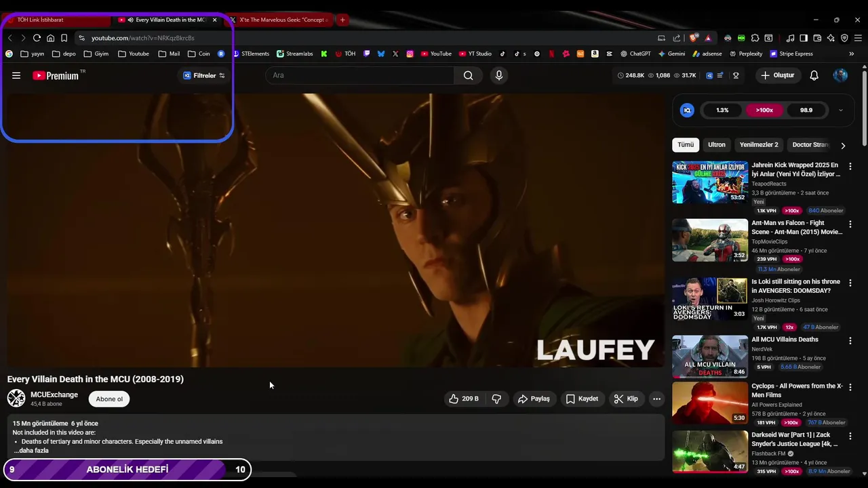Open the YouTube hamburger guide menu
The width and height of the screenshot is (868, 488).
pyautogui.click(x=16, y=75)
